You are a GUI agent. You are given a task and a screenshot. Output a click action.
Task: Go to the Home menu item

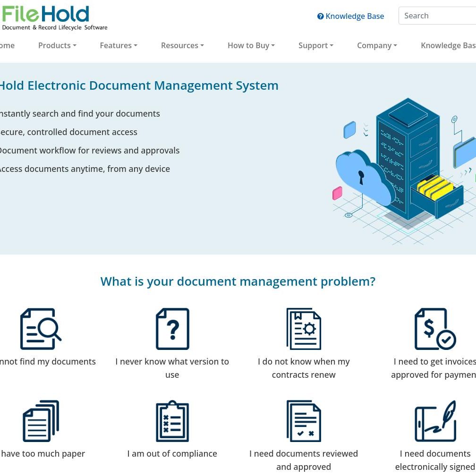coord(7,45)
